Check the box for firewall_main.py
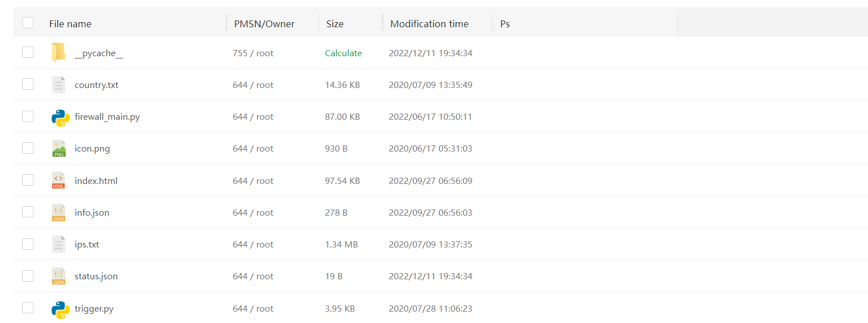The height and width of the screenshot is (323, 868). [28, 116]
